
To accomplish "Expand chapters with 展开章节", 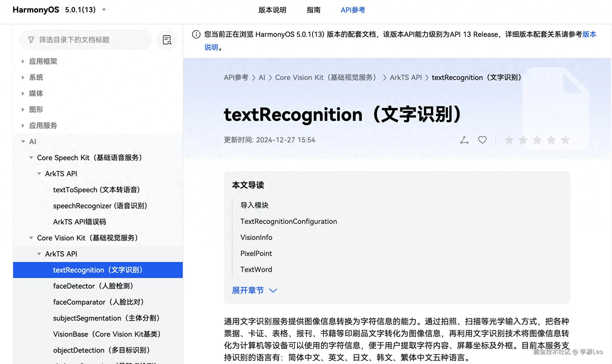I will [x=254, y=290].
